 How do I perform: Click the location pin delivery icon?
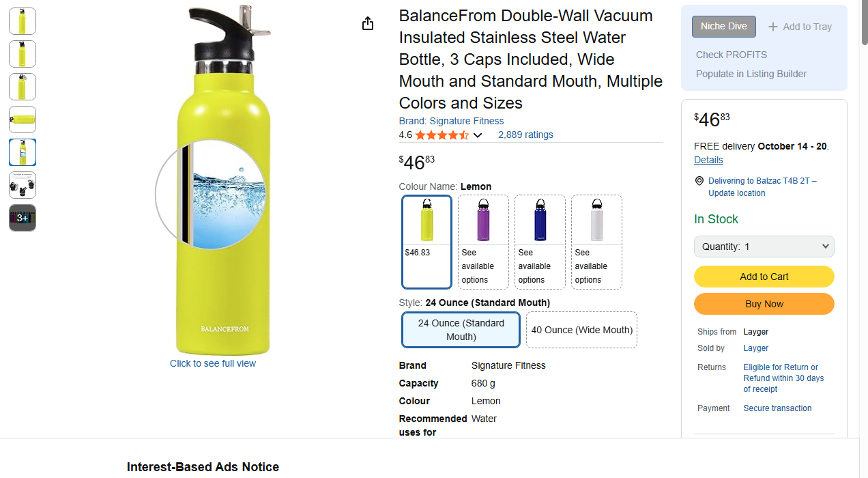point(699,181)
